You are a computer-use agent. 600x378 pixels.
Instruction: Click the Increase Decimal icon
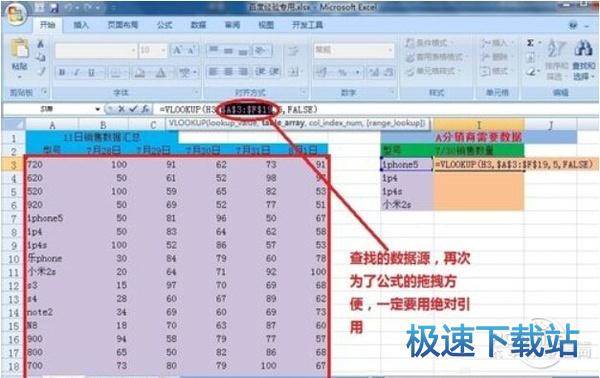374,72
